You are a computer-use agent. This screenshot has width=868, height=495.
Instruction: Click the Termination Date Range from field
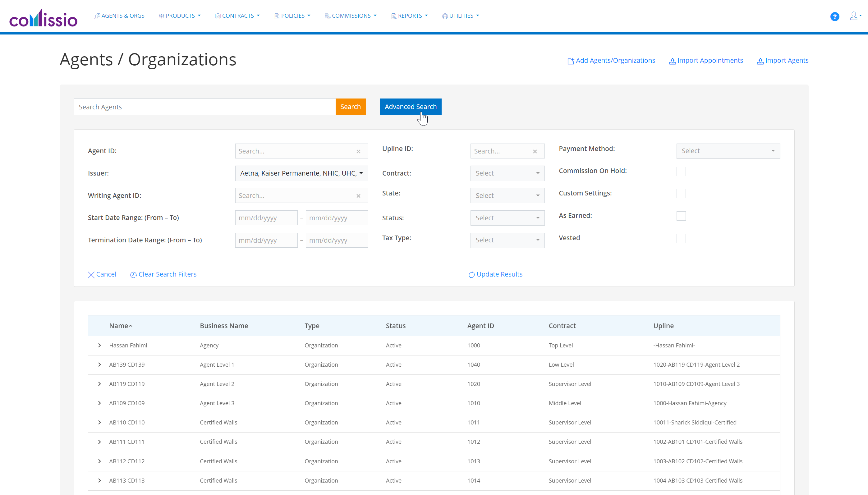pos(266,240)
